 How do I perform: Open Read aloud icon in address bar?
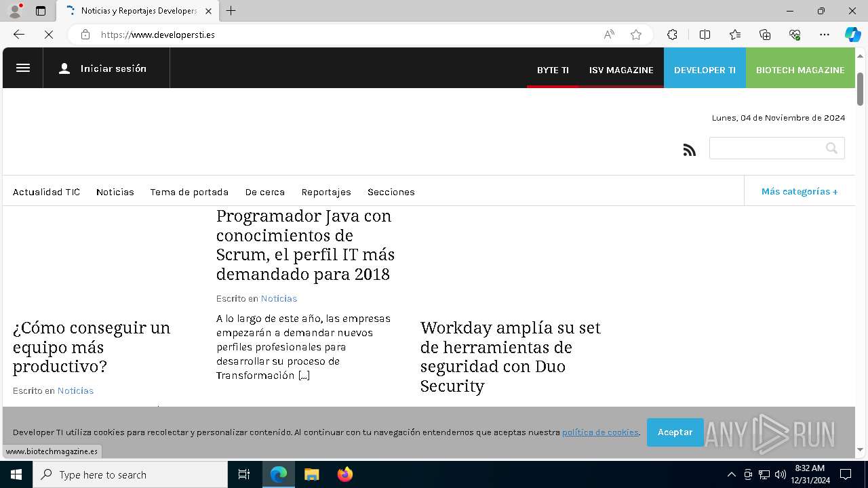tap(609, 35)
